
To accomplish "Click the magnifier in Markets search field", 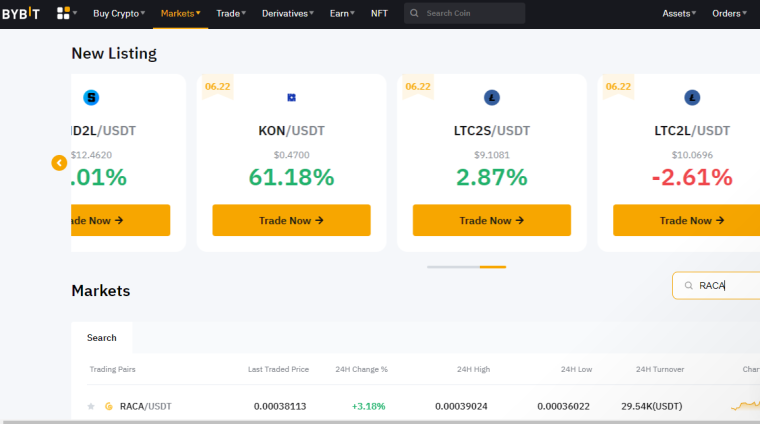I will point(688,285).
